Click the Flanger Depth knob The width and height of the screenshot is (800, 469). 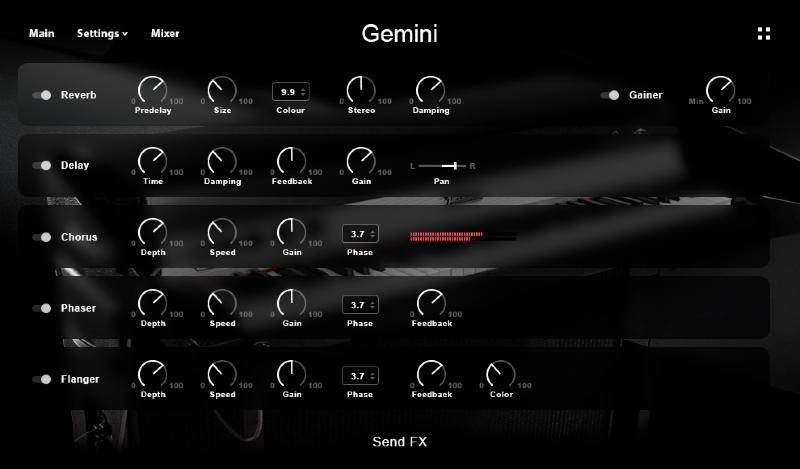(x=153, y=374)
